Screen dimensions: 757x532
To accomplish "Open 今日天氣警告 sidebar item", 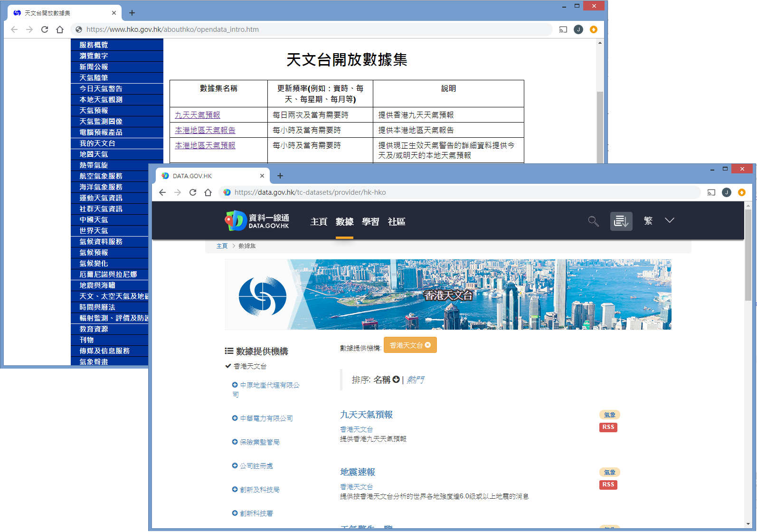I will tap(117, 88).
